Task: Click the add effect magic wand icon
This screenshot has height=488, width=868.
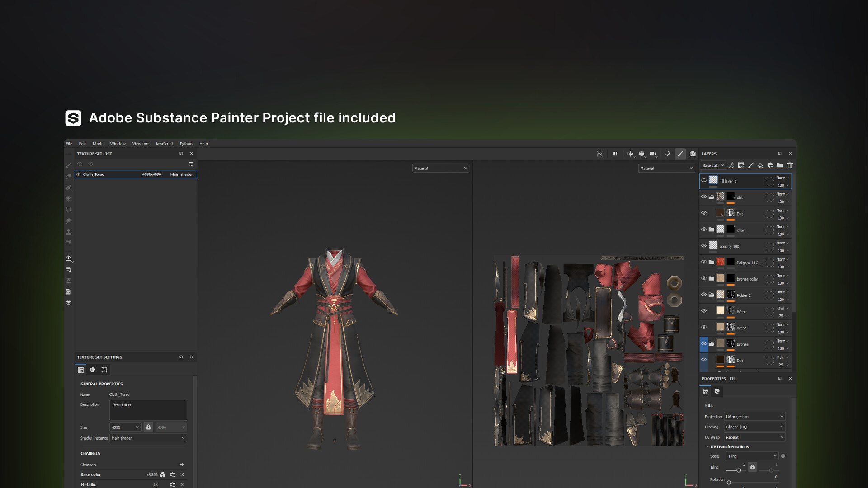Action: (x=731, y=165)
